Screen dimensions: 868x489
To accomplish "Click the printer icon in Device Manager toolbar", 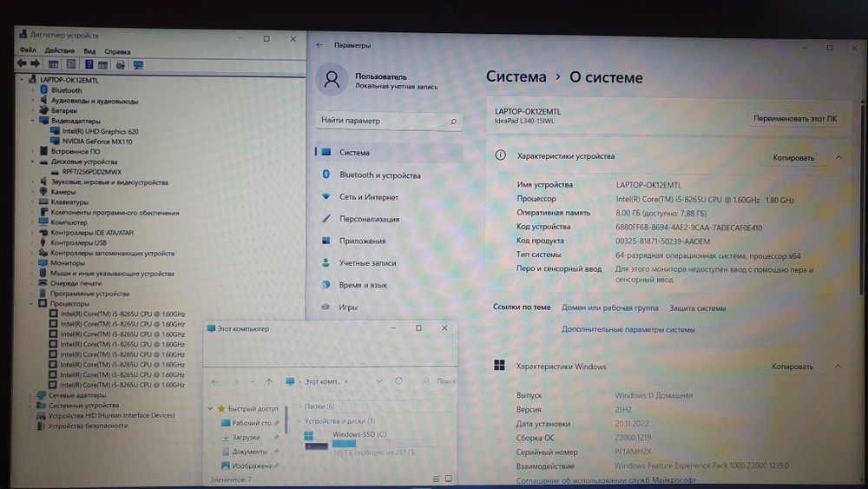I will pyautogui.click(x=120, y=65).
